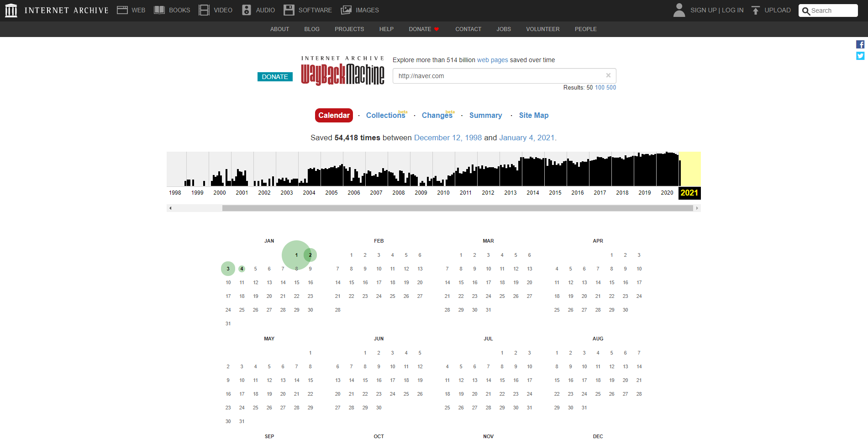Screen dimensions: 868x440
Task: Click the WEB nav label
Action: click(x=138, y=10)
